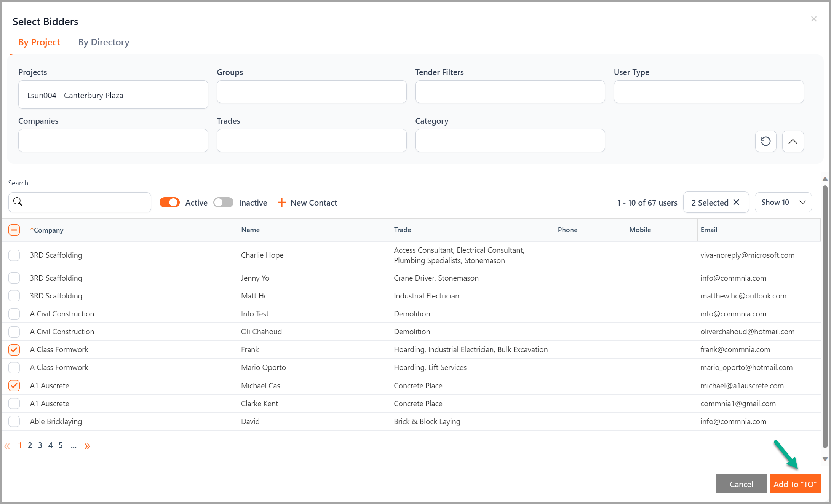Check the Info Test row checkbox
The width and height of the screenshot is (831, 504).
point(14,314)
